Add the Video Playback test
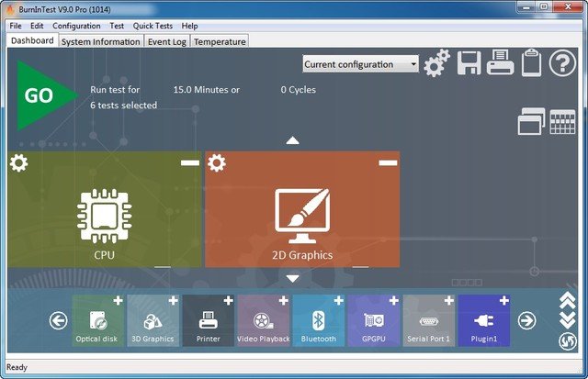The width and height of the screenshot is (588, 379). pyautogui.click(x=284, y=301)
